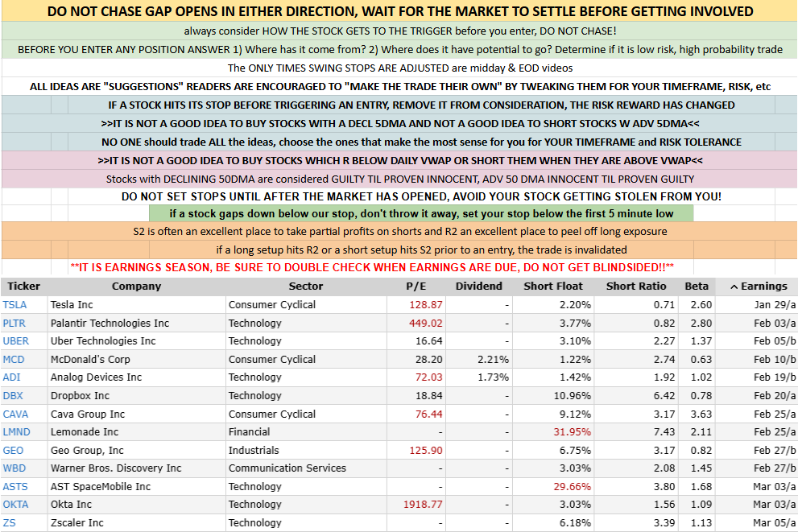
Task: Select the Cava Group Inc cell
Action: tap(136, 414)
